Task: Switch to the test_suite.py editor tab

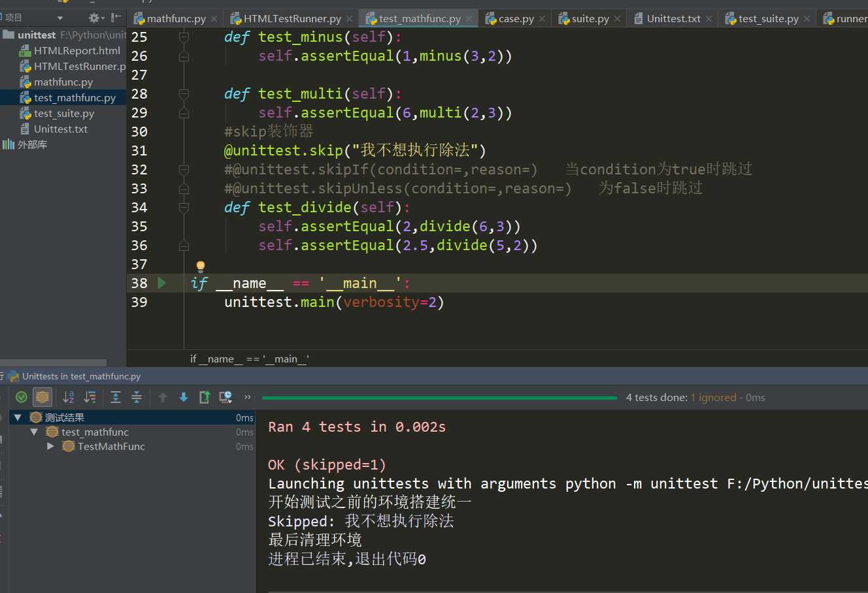Action: [768, 18]
